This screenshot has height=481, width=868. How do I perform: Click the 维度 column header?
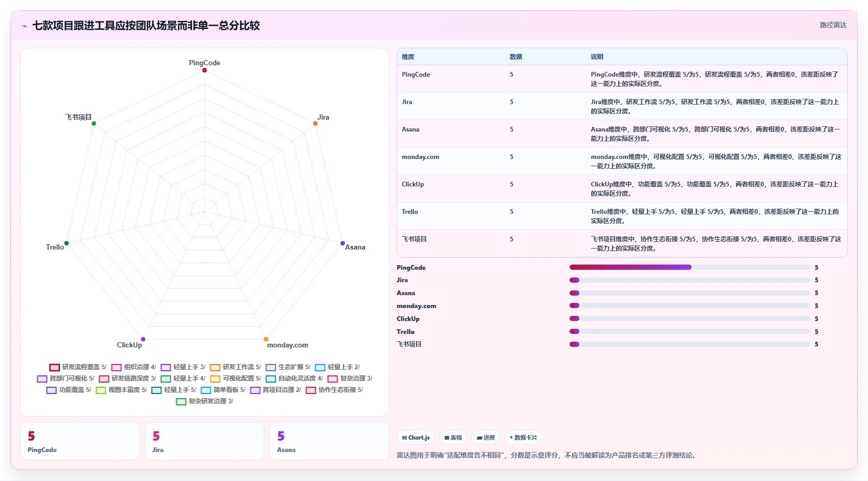tap(408, 57)
